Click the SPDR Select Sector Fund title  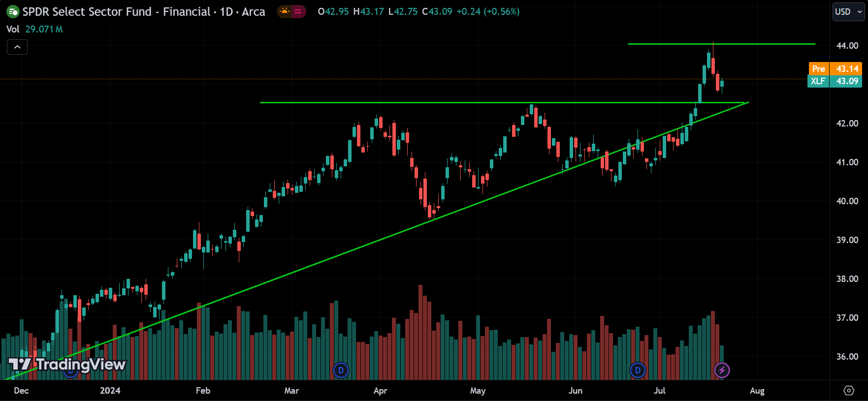[144, 11]
